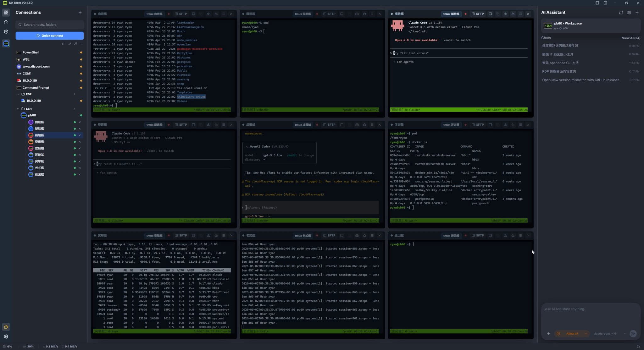
Task: Toggle red record dot in 補給艦 pane
Action: click(465, 14)
